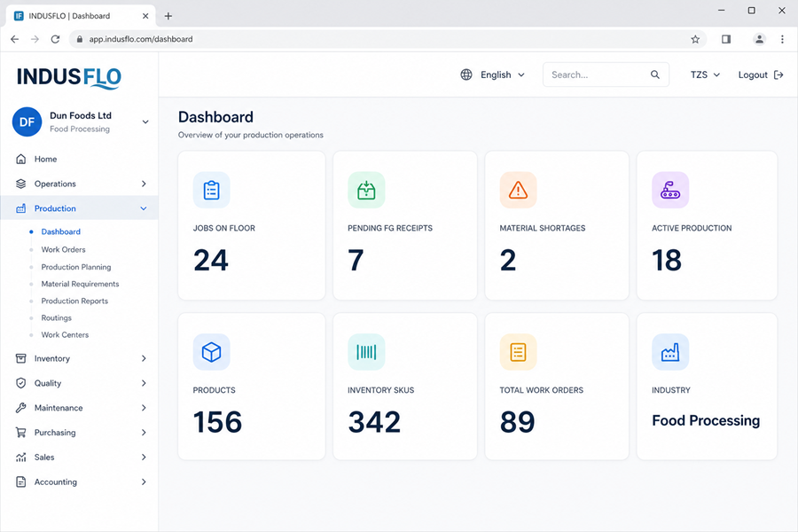Click the Purchasing cart icon
The image size is (798, 532).
coord(21,432)
